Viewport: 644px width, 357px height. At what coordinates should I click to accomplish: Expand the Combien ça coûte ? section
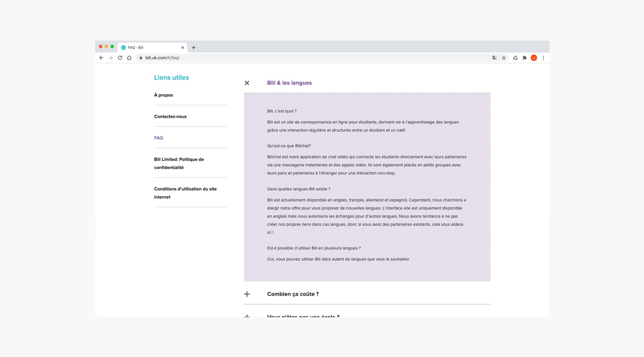pos(247,294)
